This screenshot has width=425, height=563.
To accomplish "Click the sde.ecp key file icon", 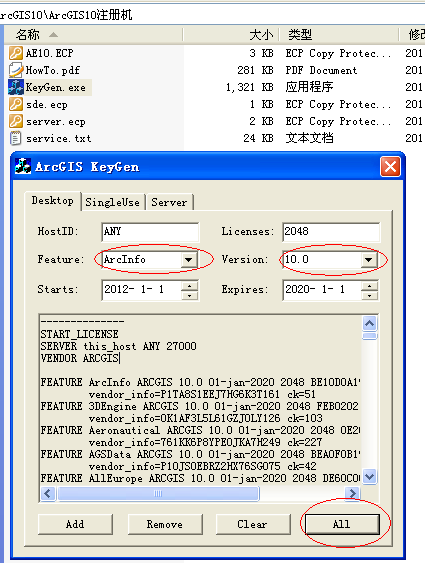I will [16, 104].
